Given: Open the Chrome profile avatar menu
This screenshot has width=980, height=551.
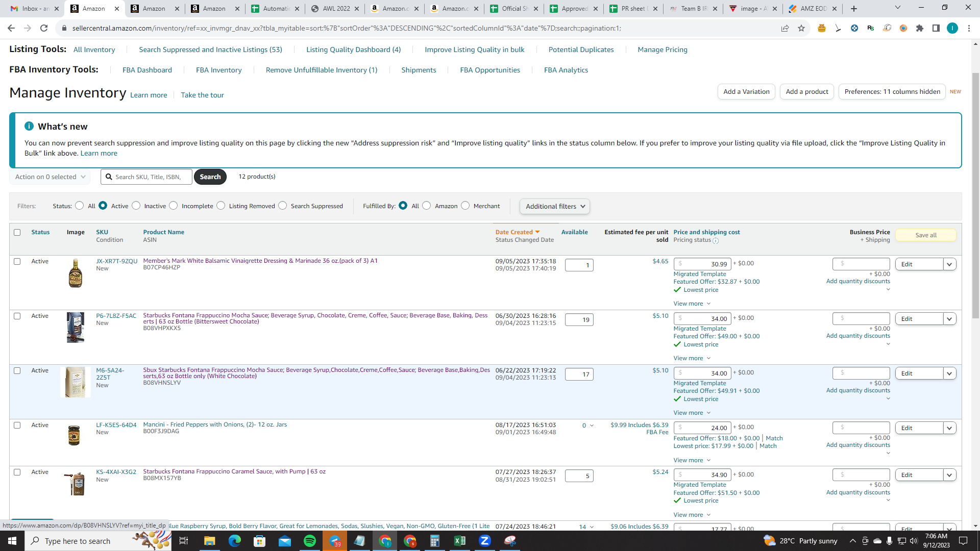Looking at the screenshot, I should click(x=952, y=28).
